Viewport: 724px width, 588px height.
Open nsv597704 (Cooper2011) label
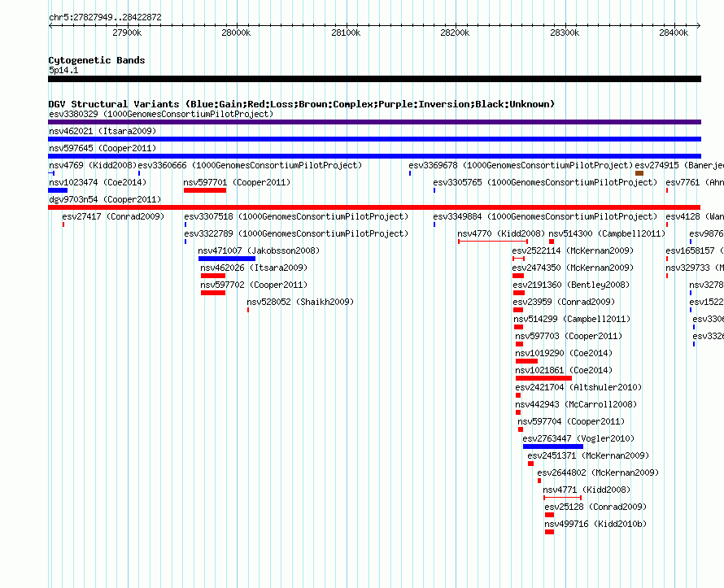(x=571, y=421)
